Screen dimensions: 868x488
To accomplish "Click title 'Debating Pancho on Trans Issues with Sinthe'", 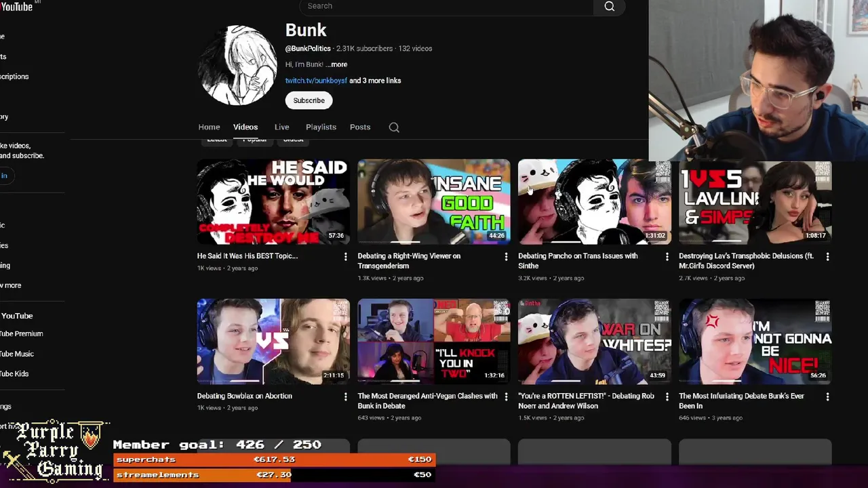I will click(x=578, y=261).
